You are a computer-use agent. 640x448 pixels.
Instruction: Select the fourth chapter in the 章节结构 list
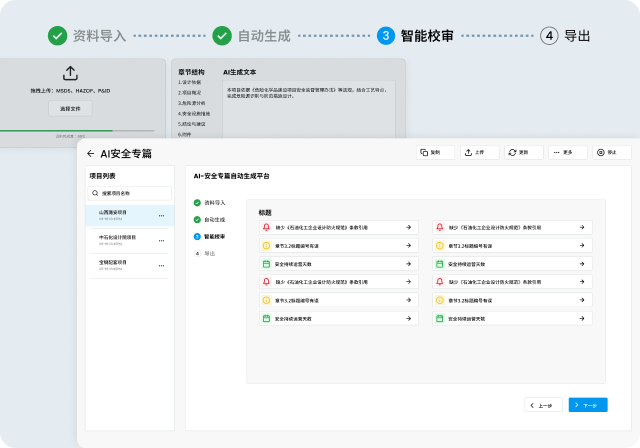(x=194, y=114)
